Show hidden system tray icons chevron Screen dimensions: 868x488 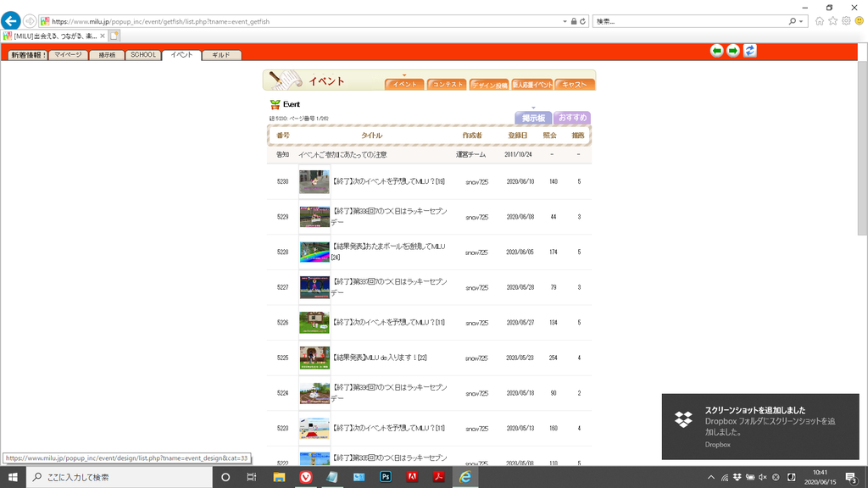[x=711, y=477]
